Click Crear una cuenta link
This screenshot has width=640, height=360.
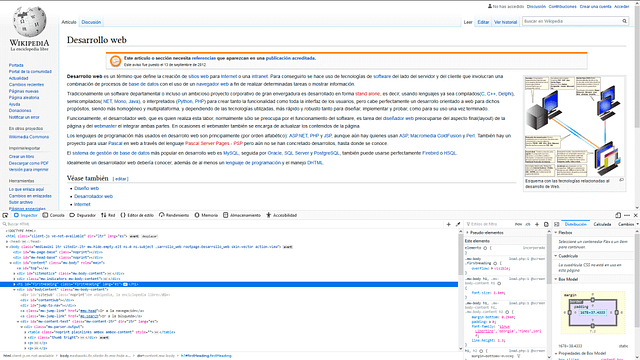(596, 7)
